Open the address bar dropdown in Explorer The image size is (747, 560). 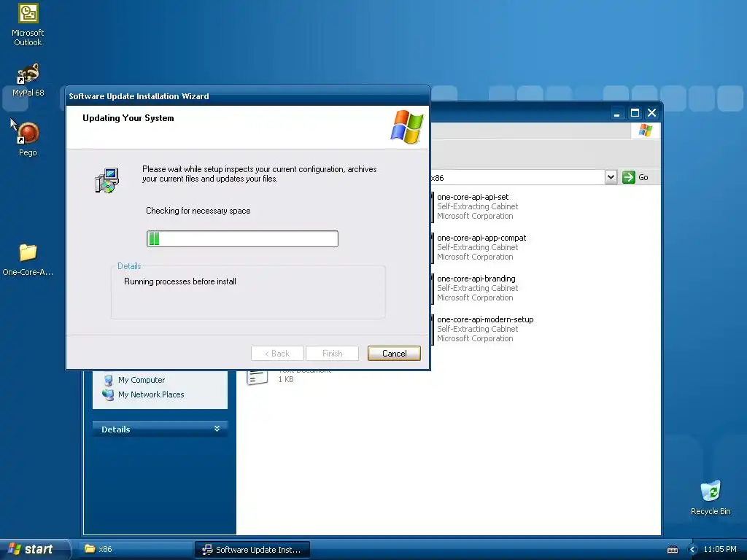(x=611, y=177)
